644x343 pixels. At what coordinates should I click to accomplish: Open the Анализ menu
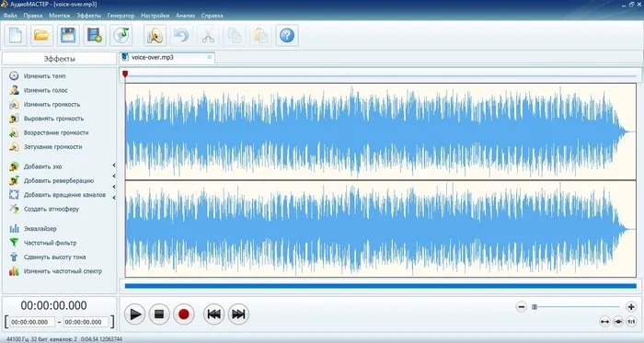pyautogui.click(x=185, y=16)
